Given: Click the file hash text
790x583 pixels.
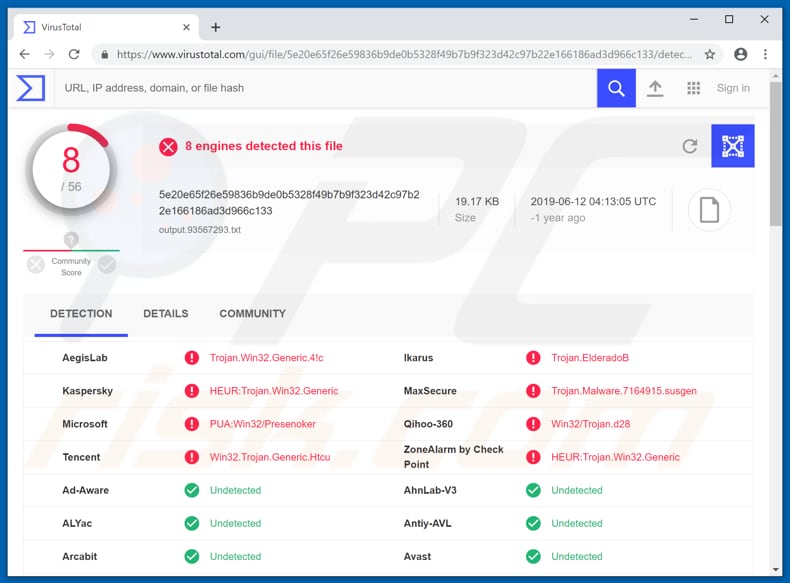Looking at the screenshot, I should tap(289, 203).
